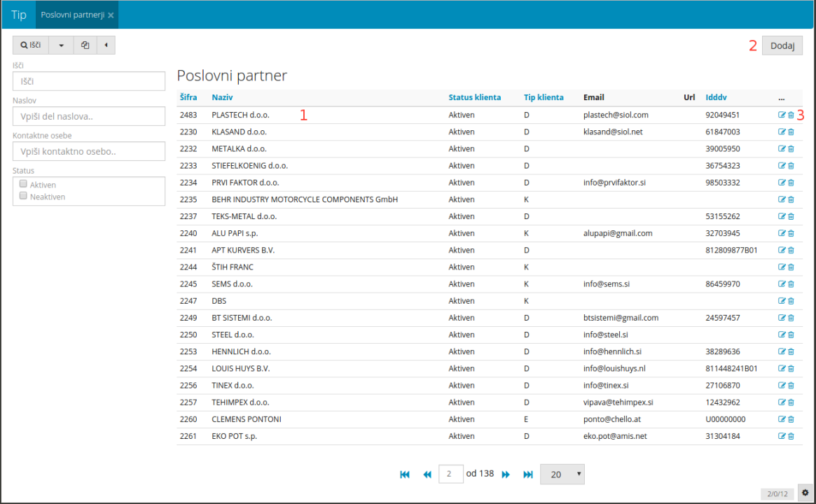The width and height of the screenshot is (816, 504).
Task: Switch to the Poslovni partnerji tab
Action: pos(72,15)
